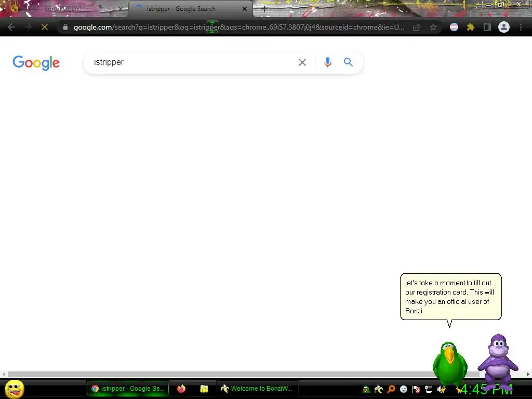Open the orange magnifier tray icon
The height and width of the screenshot is (399, 532).
tap(391, 389)
